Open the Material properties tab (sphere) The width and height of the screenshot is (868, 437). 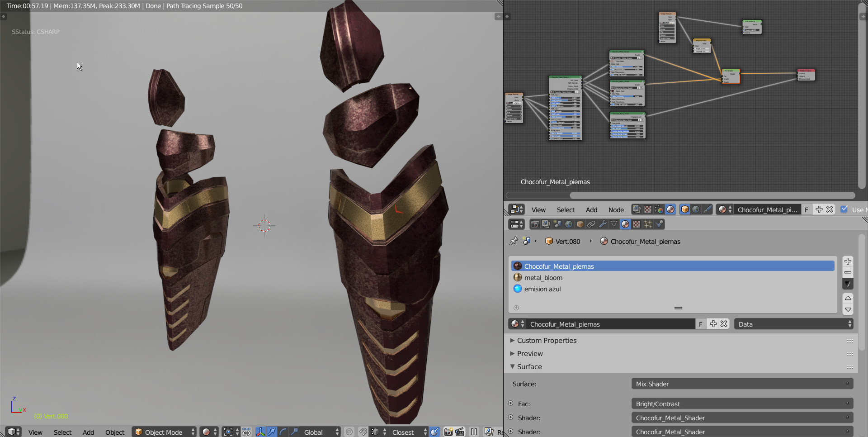[x=625, y=224]
